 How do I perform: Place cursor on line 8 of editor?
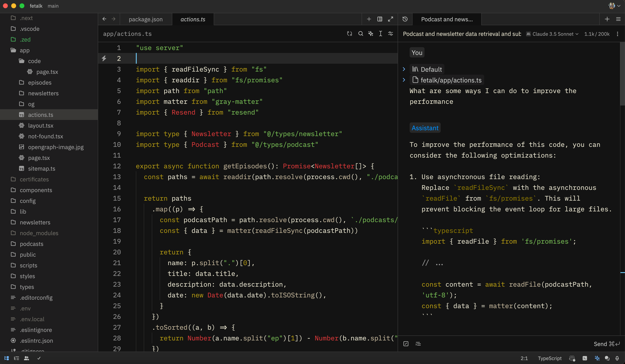tap(248, 123)
